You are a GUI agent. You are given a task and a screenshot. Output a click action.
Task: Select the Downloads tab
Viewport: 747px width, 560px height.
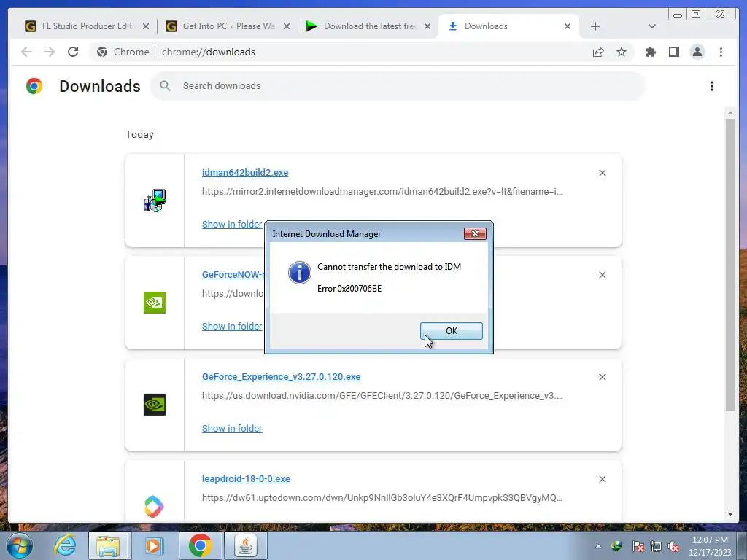(508, 26)
